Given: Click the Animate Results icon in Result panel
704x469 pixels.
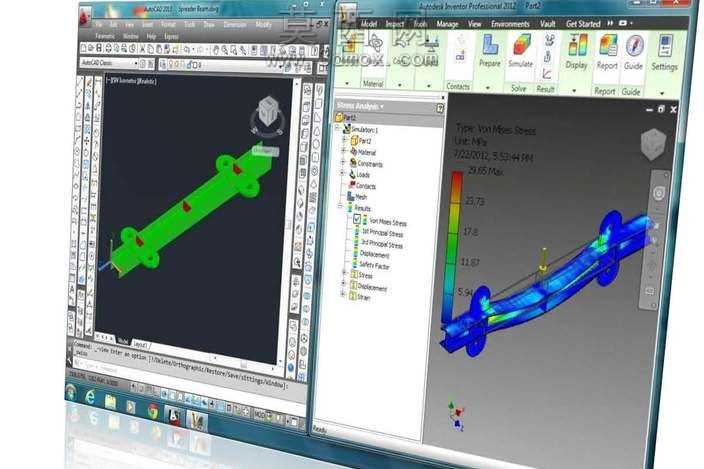Looking at the screenshot, I should click(550, 41).
